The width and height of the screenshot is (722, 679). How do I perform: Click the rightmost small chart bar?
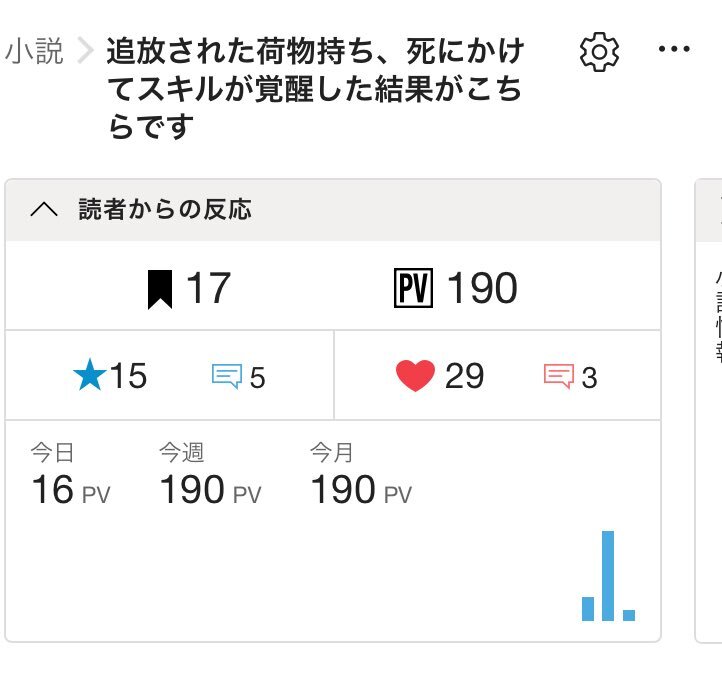pyautogui.click(x=629, y=615)
